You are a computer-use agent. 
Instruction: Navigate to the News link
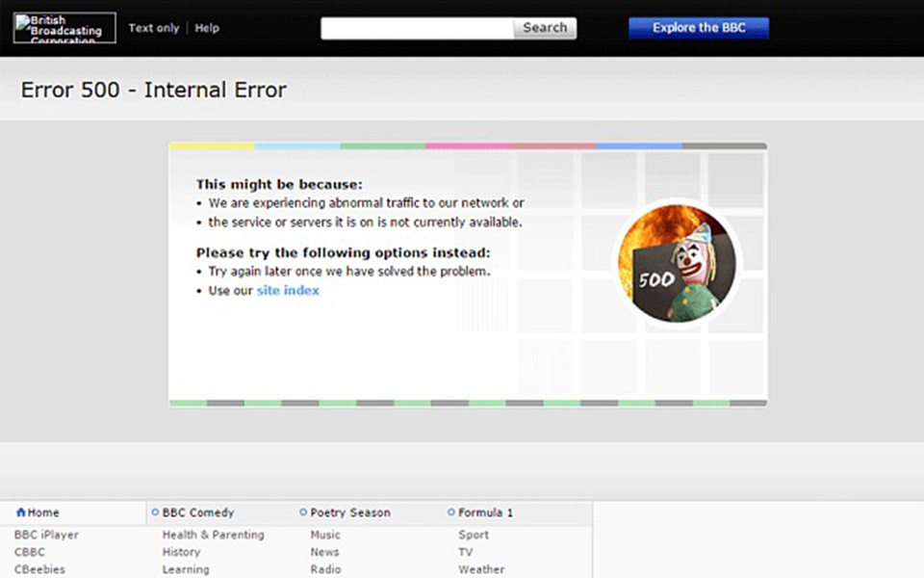pos(324,552)
